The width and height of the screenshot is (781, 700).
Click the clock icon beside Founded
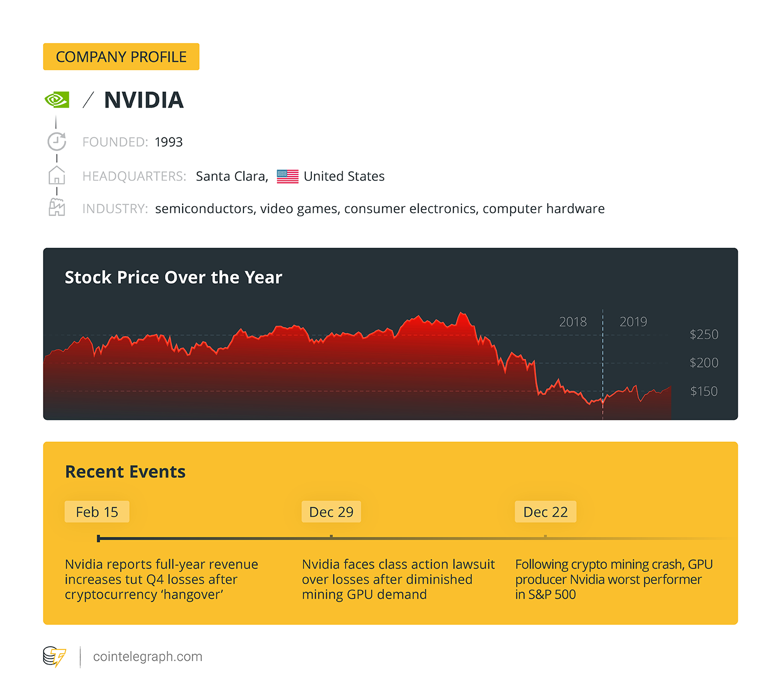(x=57, y=142)
